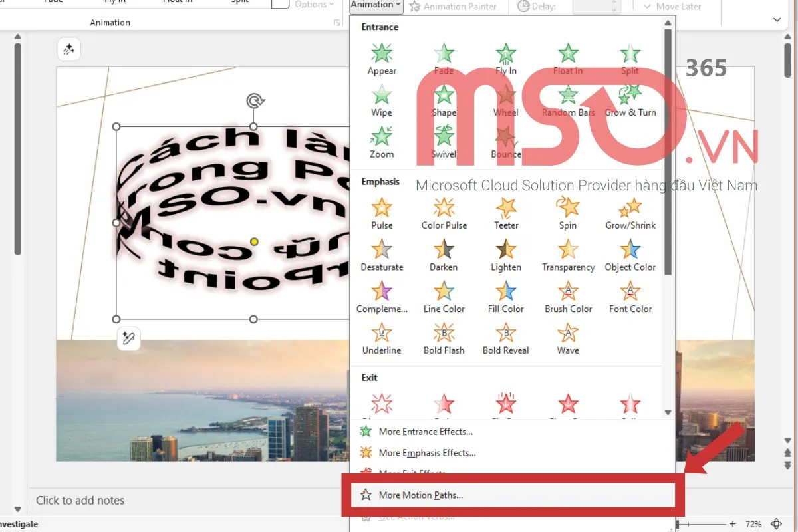This screenshot has height=532, width=798.
Task: Click to add notes field
Action: [x=80, y=501]
